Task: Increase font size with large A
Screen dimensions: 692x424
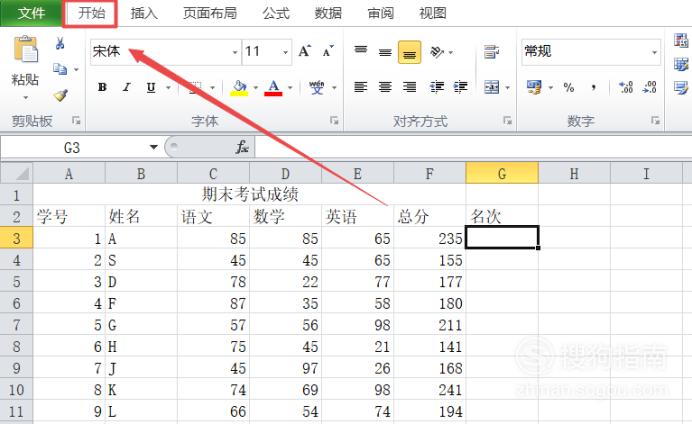Action: coord(305,52)
